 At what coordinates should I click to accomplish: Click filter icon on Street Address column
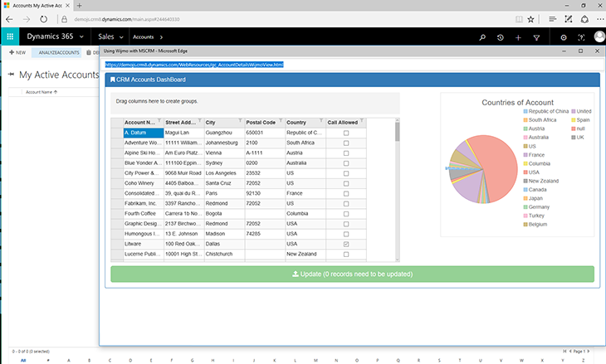click(200, 120)
